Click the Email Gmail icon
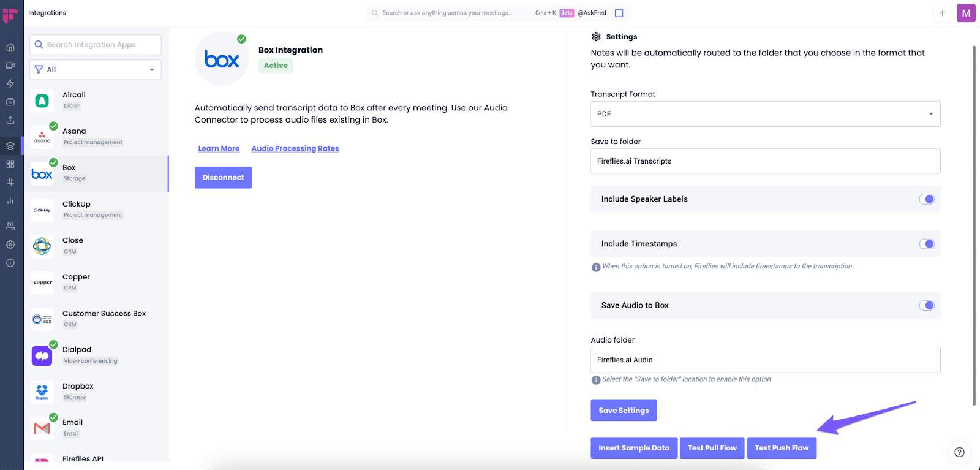The height and width of the screenshot is (470, 980). [x=42, y=428]
